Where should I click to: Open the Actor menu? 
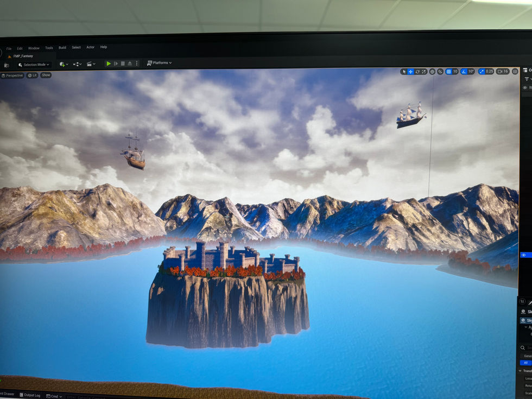pos(90,47)
